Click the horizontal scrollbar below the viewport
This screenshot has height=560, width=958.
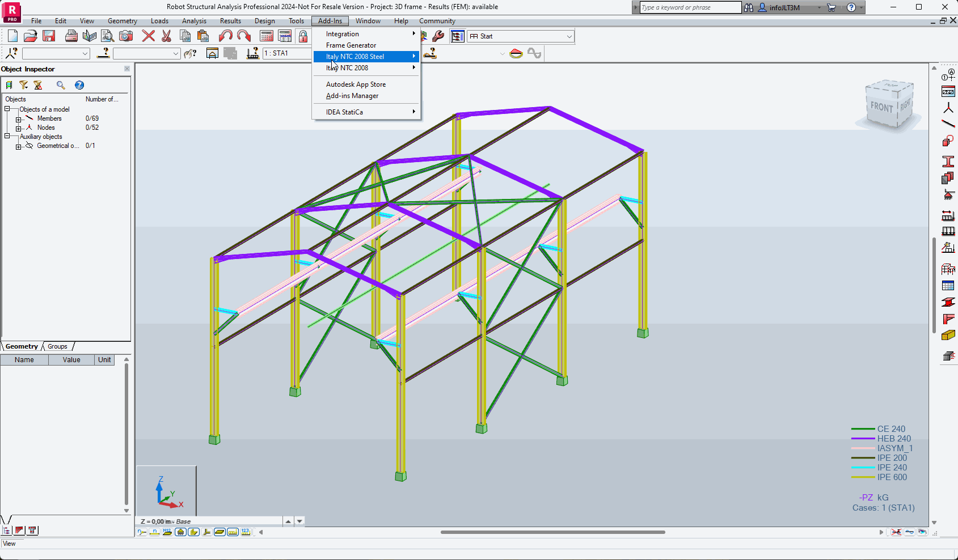(x=552, y=532)
